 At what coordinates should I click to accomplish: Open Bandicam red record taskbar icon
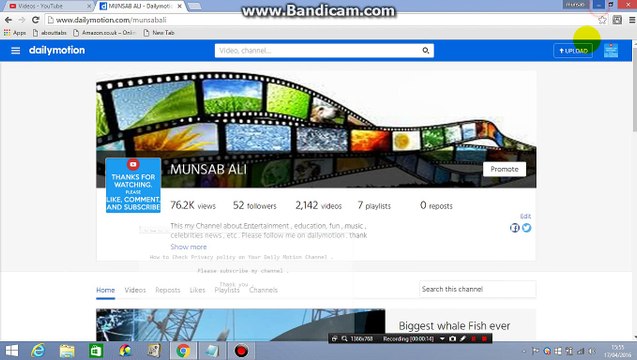click(241, 351)
